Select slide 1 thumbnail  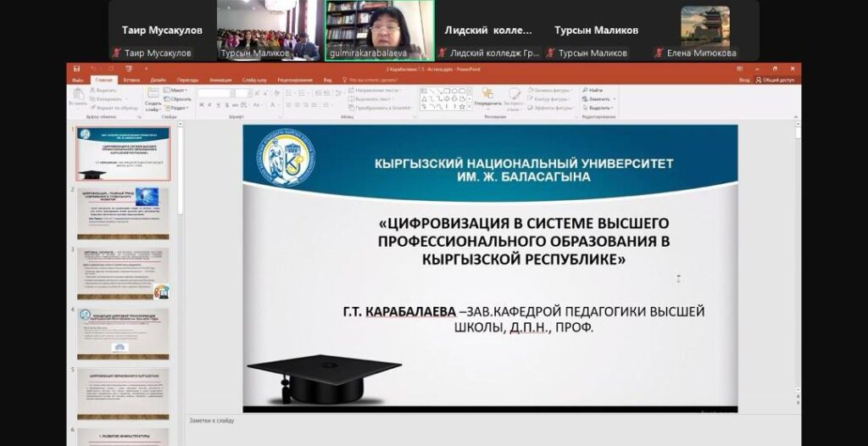pyautogui.click(x=124, y=153)
